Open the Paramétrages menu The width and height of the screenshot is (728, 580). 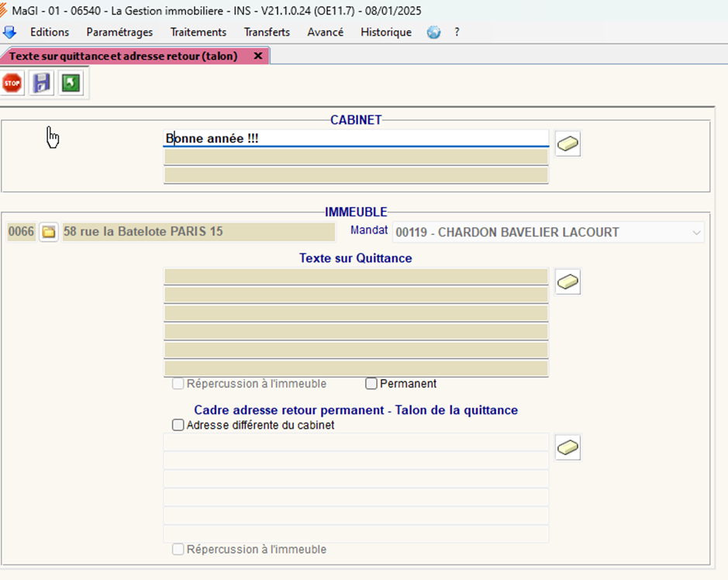point(119,33)
